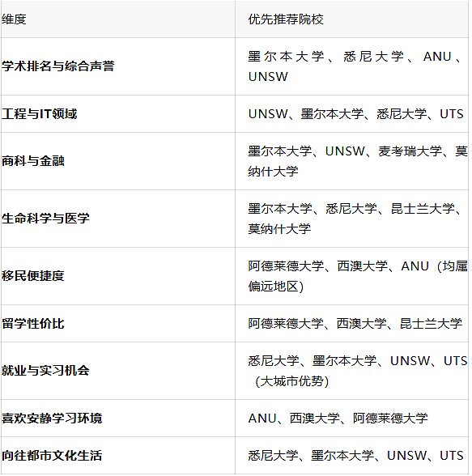Select the 生命科学与医学 row label

(45, 219)
